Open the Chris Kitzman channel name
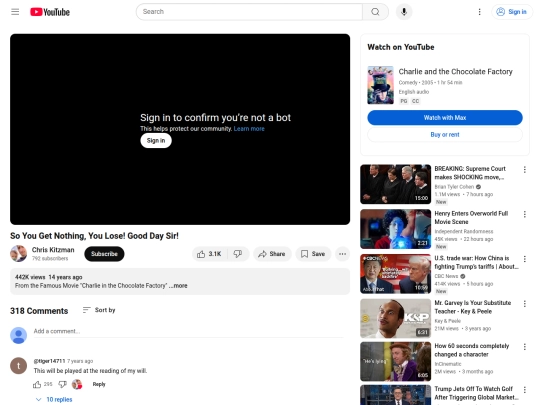This screenshot has height=405, width=540. (53, 250)
